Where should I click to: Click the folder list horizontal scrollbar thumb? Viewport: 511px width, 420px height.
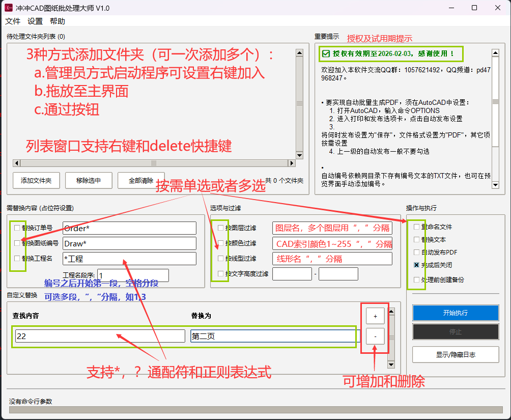tap(154, 163)
